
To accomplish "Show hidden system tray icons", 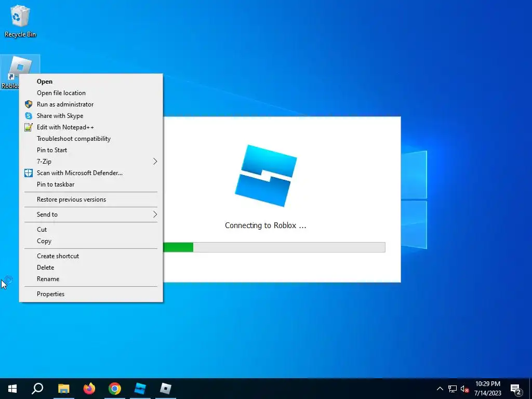I will pyautogui.click(x=440, y=389).
